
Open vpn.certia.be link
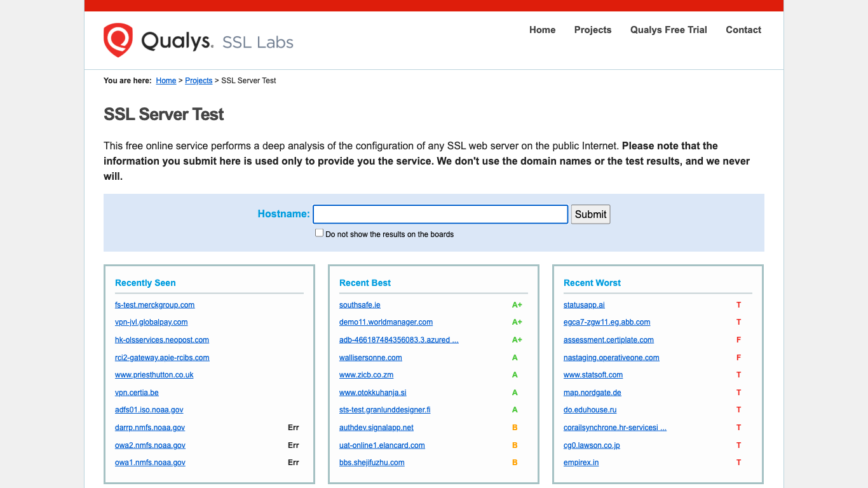point(137,393)
